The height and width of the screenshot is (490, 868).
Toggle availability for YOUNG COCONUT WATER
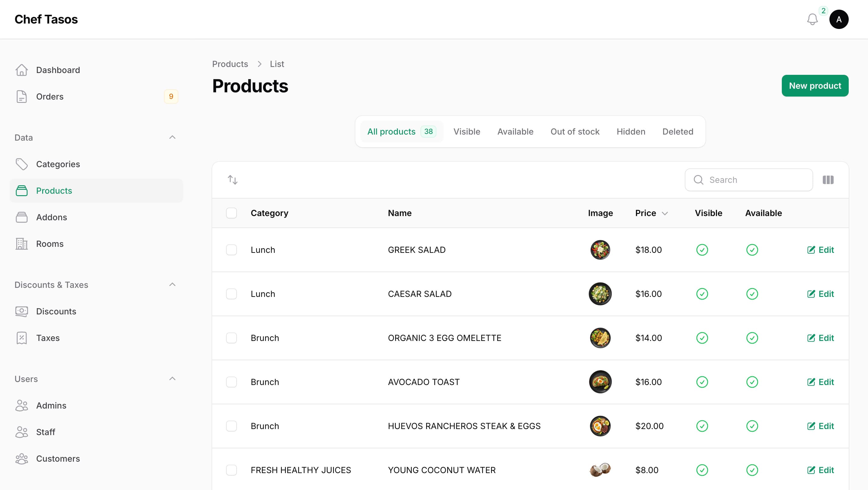752,470
